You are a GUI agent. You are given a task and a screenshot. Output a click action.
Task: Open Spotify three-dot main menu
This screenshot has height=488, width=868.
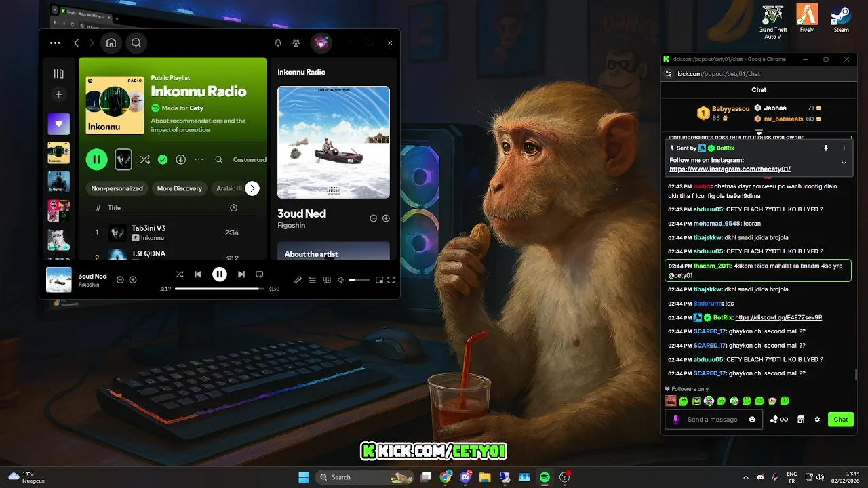point(55,43)
